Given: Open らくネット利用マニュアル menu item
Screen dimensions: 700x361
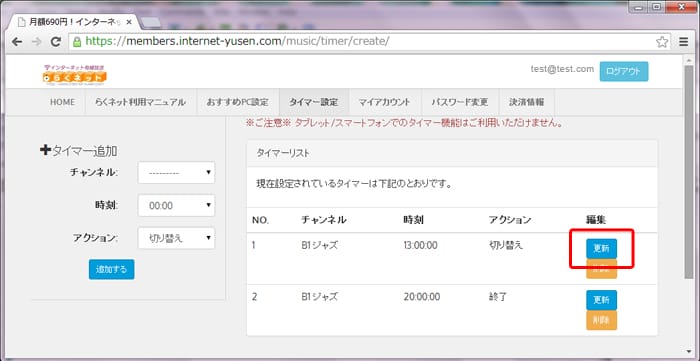Looking at the screenshot, I should click(140, 102).
